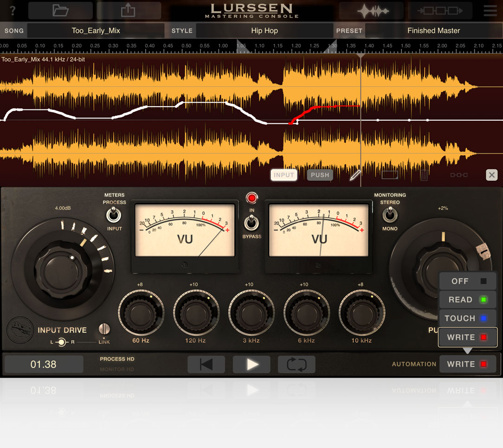Switch monitoring from Stereo to Mono
The width and height of the screenshot is (503, 448).
pyautogui.click(x=390, y=216)
